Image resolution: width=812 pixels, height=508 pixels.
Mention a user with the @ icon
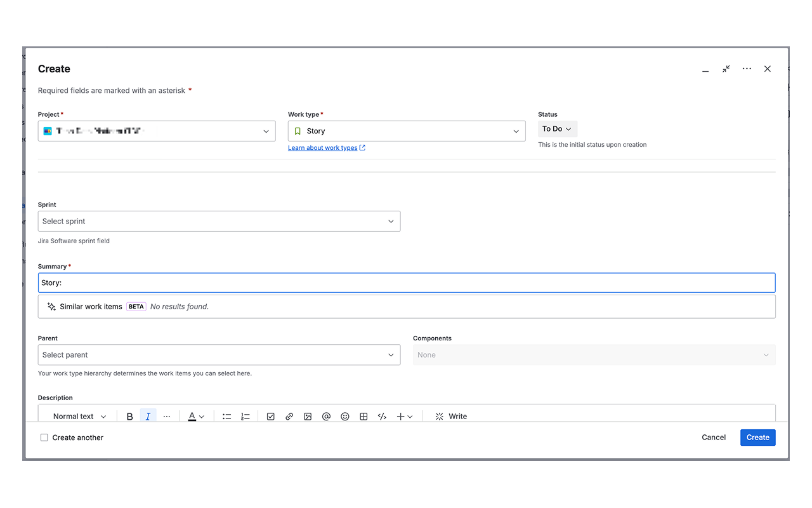click(326, 417)
